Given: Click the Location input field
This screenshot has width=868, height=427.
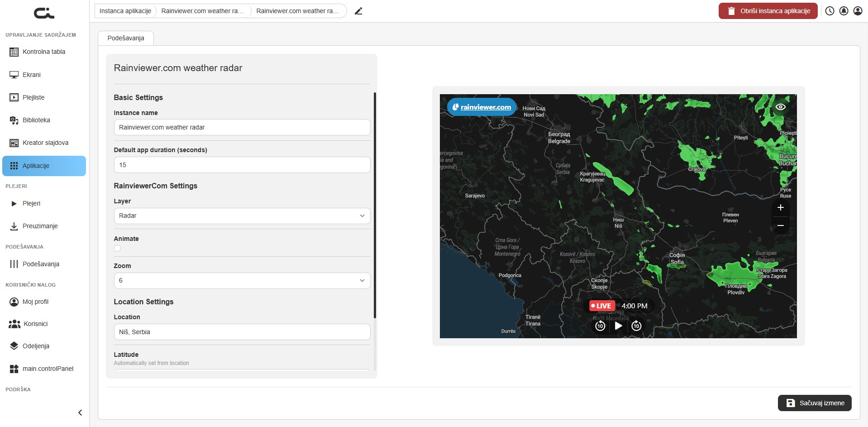Looking at the screenshot, I should coord(242,332).
